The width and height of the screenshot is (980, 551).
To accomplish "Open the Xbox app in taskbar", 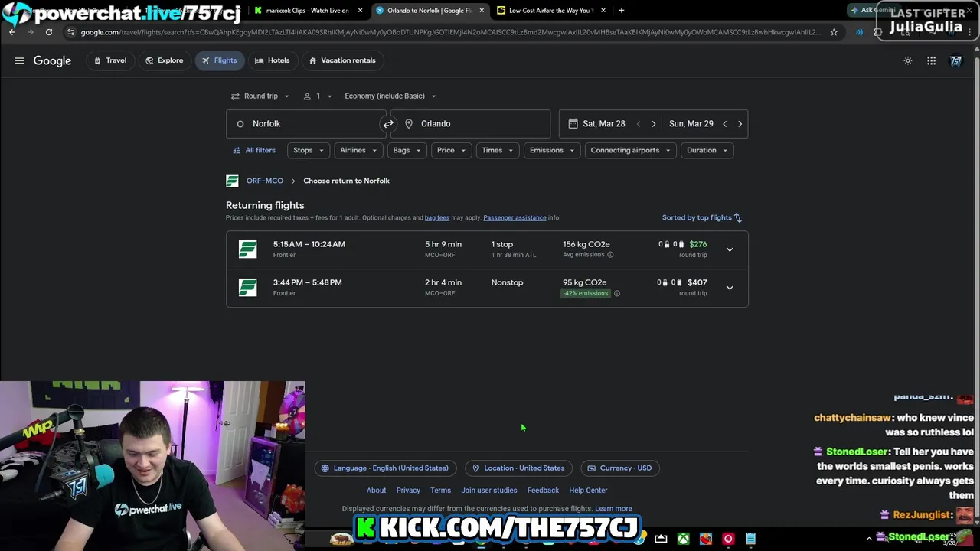I will pos(683,540).
